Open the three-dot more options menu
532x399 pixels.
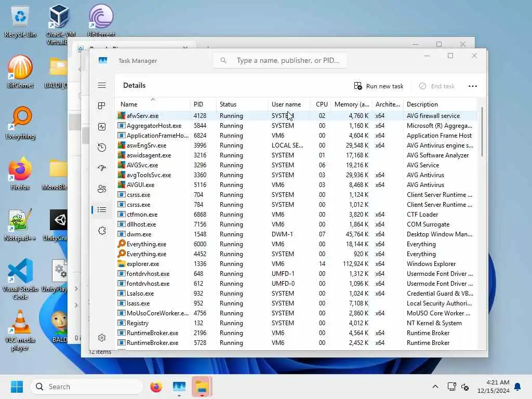coord(473,86)
